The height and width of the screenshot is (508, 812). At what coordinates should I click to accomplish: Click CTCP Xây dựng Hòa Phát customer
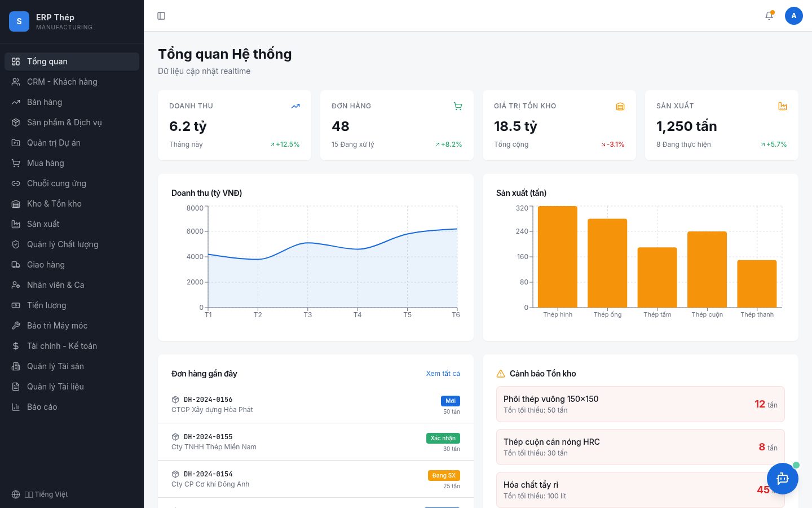tap(212, 410)
